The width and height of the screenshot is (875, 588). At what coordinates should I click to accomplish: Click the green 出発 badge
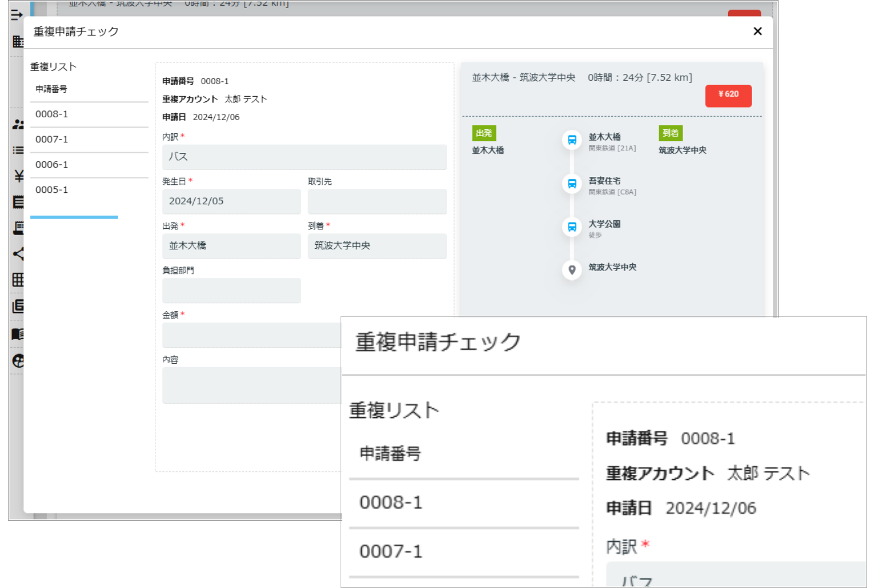pyautogui.click(x=484, y=133)
